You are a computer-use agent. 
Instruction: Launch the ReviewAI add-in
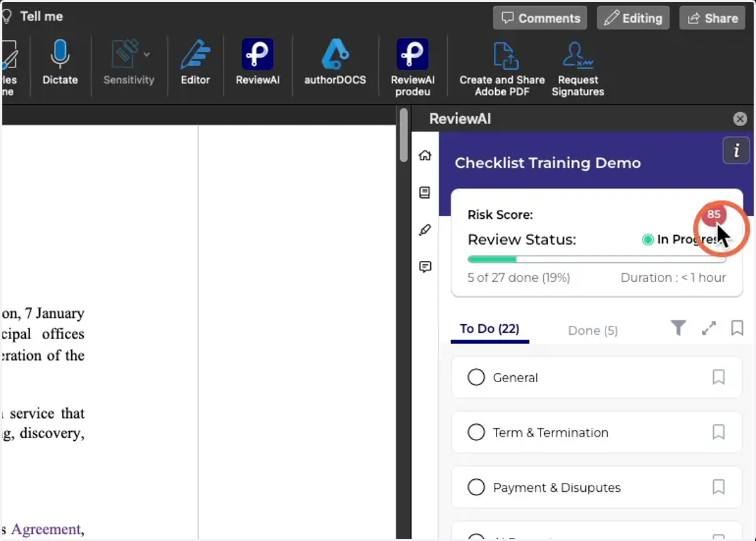[x=258, y=63]
